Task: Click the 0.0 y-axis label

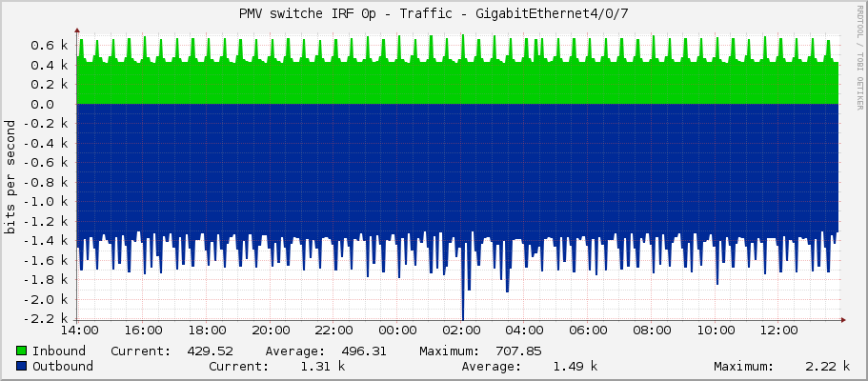Action: (42, 104)
